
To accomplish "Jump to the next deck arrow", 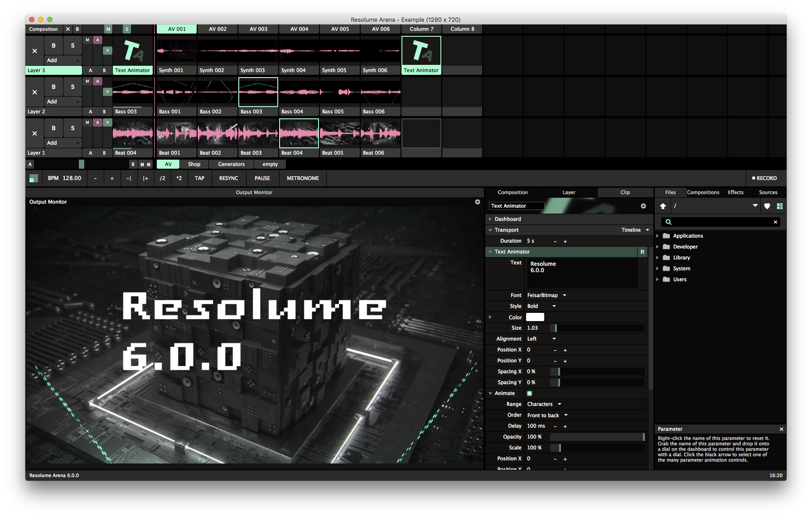I will [x=149, y=165].
